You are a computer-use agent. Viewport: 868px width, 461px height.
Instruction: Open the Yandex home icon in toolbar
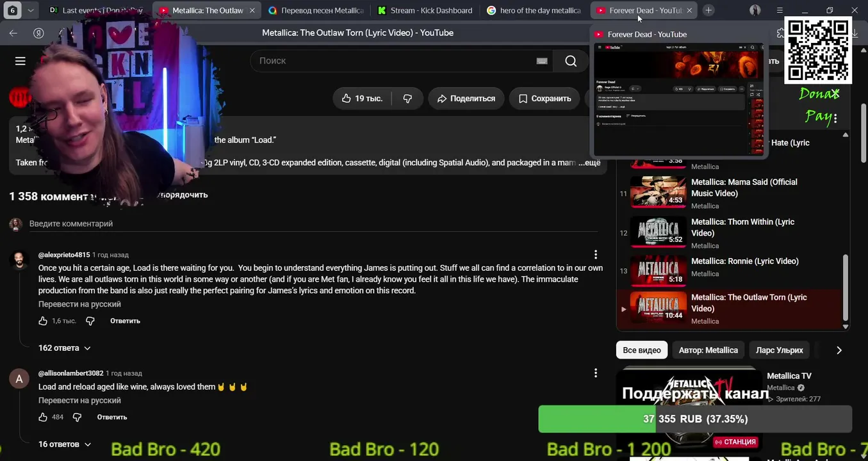point(38,33)
